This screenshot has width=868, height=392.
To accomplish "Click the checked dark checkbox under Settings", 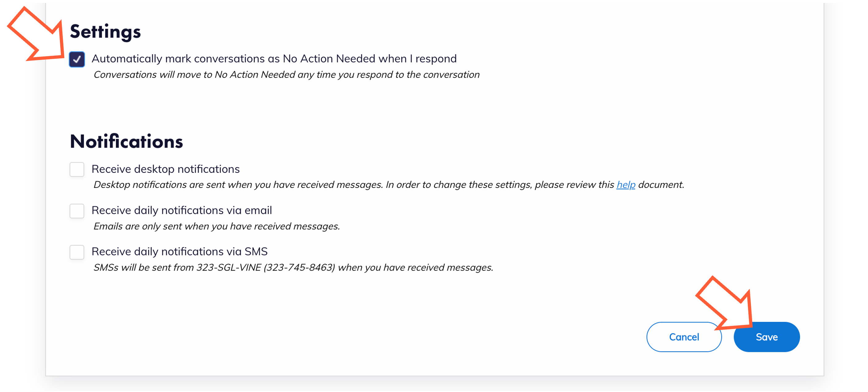I will point(77,59).
